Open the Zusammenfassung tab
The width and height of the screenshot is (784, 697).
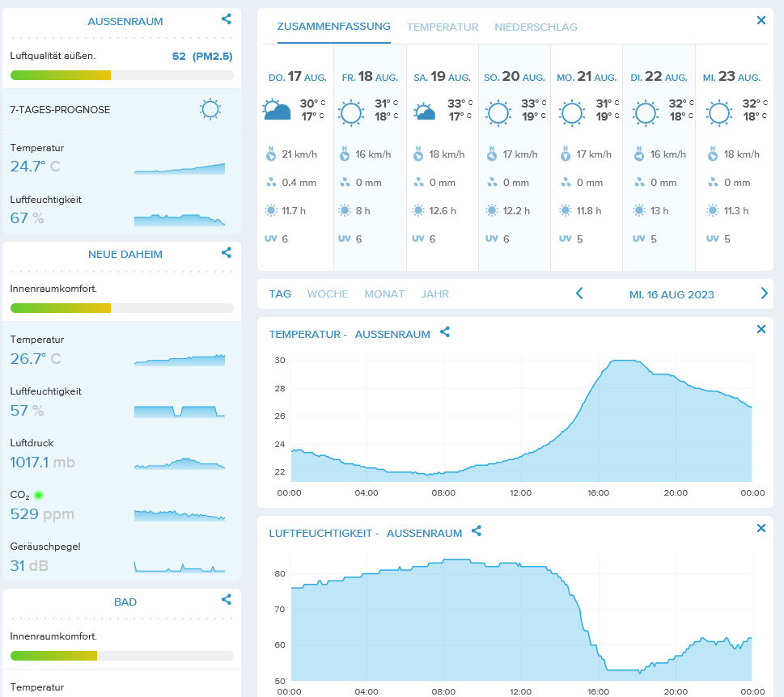(333, 27)
